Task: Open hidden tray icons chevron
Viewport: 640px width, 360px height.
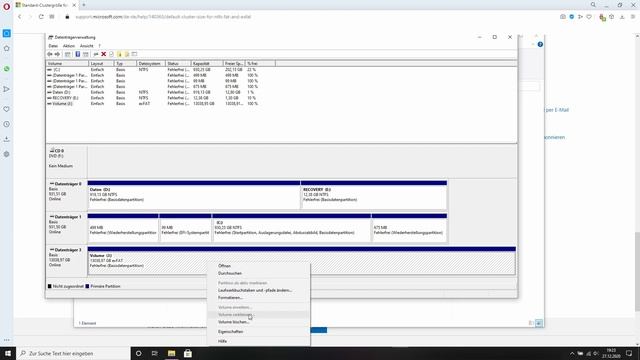Action: [572, 353]
